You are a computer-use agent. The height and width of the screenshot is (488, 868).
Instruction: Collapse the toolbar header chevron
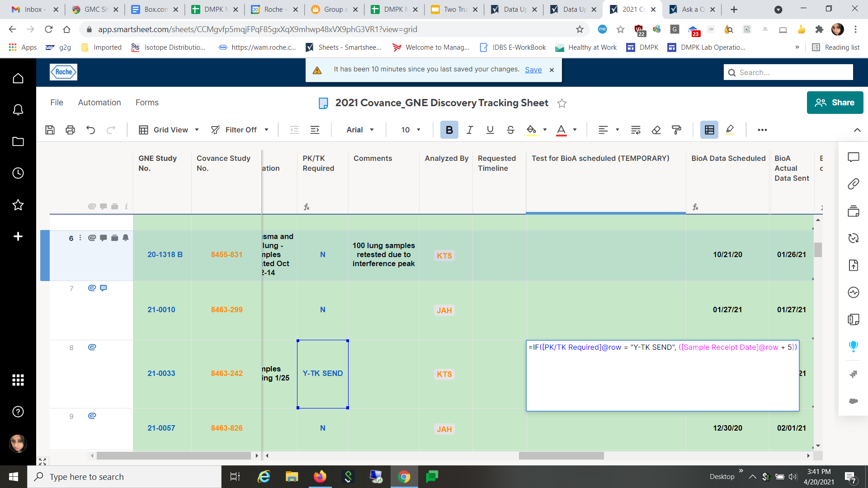coord(857,130)
